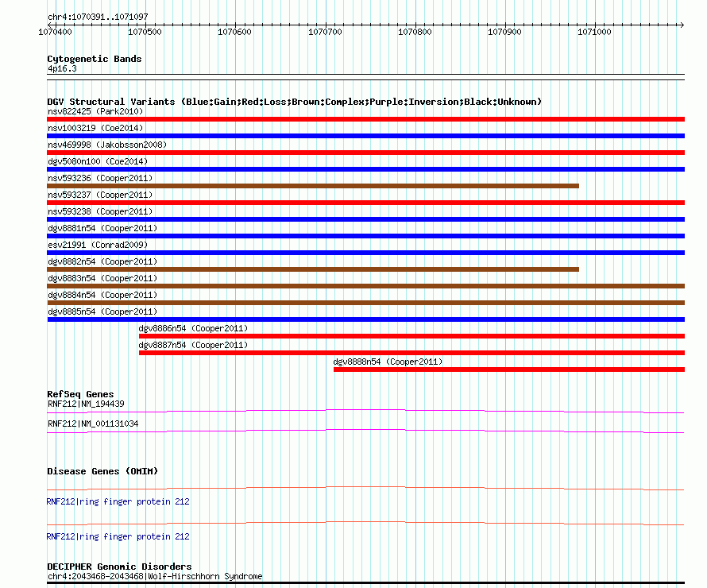The height and width of the screenshot is (588, 707).
Task: Click the blue bar under esv21991
Action: tap(365, 253)
